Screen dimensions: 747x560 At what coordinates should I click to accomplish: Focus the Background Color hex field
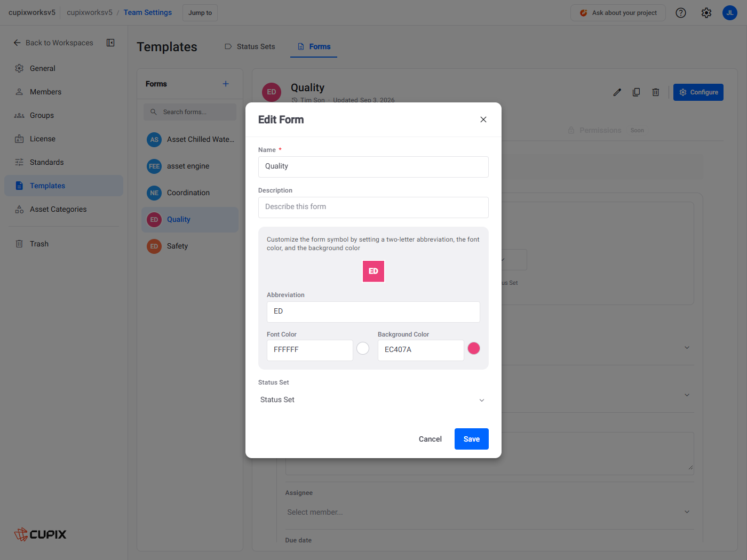coord(421,350)
